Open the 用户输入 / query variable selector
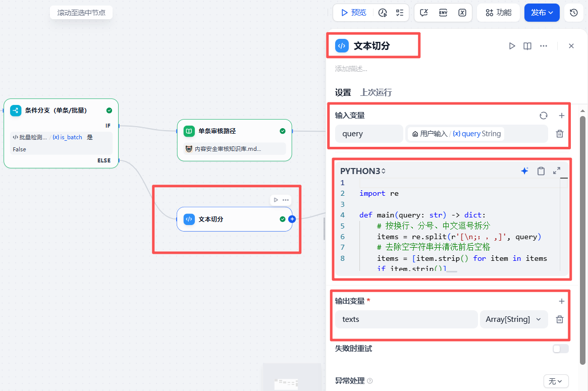The height and width of the screenshot is (391, 588). click(476, 134)
